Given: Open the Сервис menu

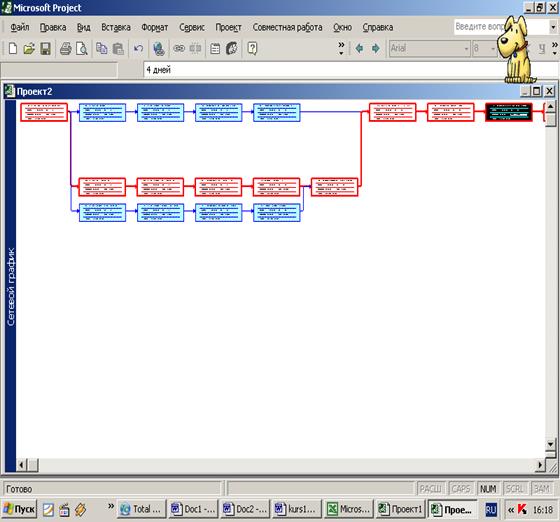Looking at the screenshot, I should (x=192, y=27).
